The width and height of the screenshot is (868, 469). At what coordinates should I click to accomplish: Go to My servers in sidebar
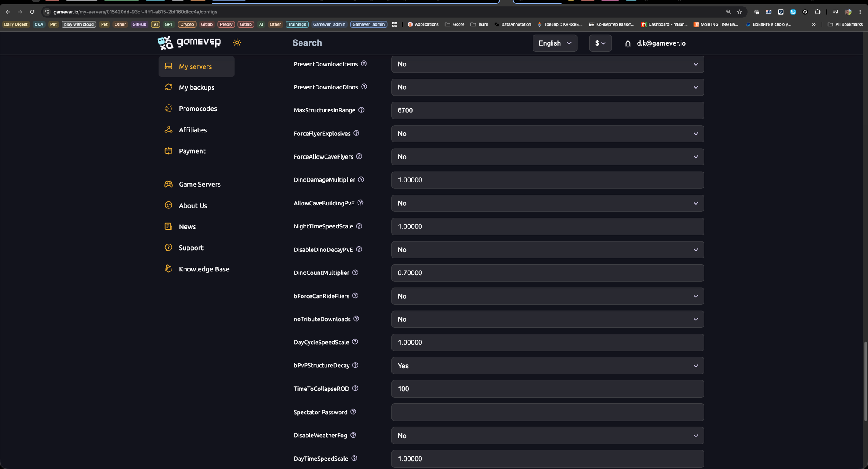pyautogui.click(x=197, y=66)
